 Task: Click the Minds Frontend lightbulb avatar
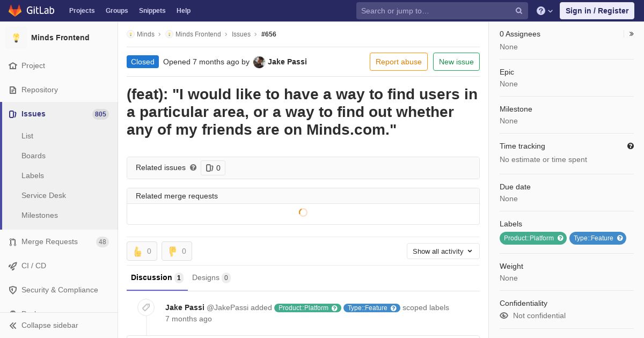coord(16,38)
